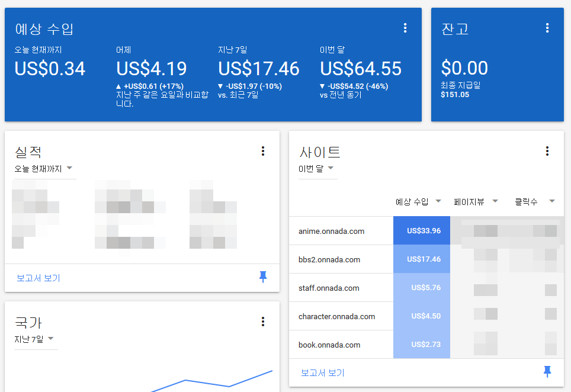Expand the 오늘 현재까지 period dropdown in 실적
Viewport: 571px width, 392px height.
[x=44, y=169]
